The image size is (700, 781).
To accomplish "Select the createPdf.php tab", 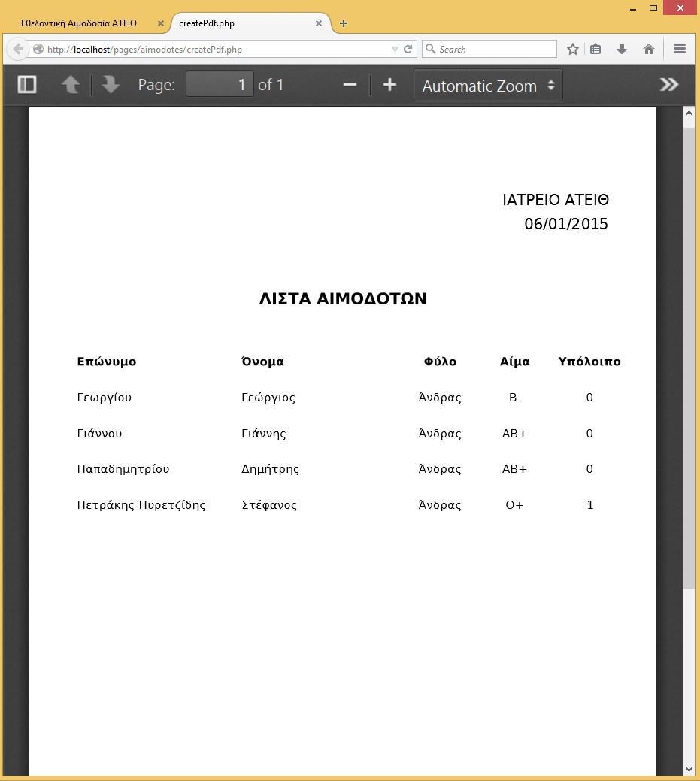I will [207, 23].
